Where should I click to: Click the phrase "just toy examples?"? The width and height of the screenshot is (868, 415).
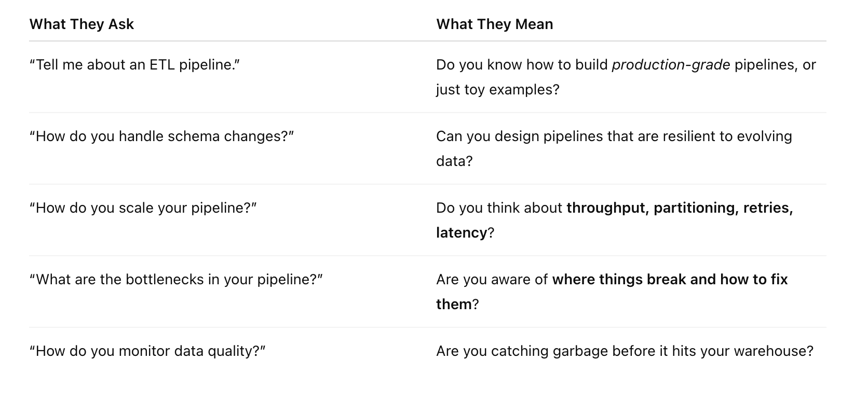497,90
